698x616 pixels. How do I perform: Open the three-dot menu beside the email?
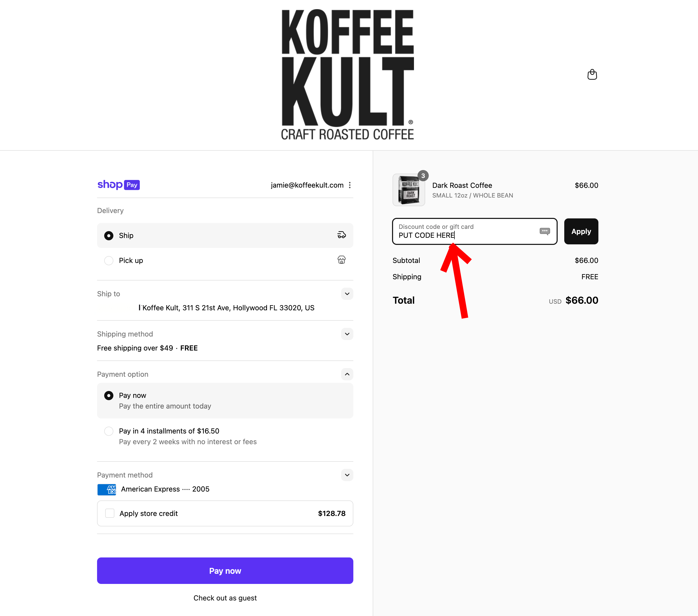coord(350,185)
